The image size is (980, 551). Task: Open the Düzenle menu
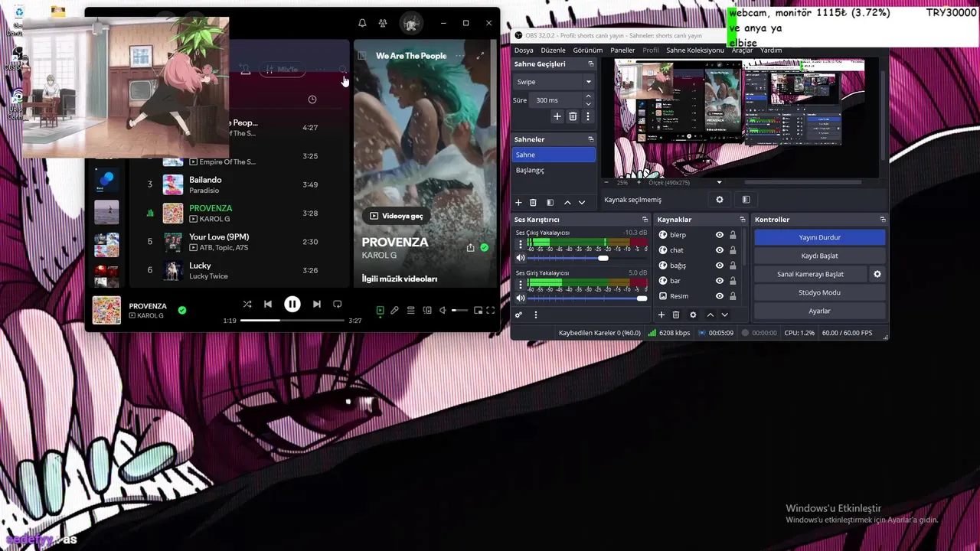click(553, 51)
